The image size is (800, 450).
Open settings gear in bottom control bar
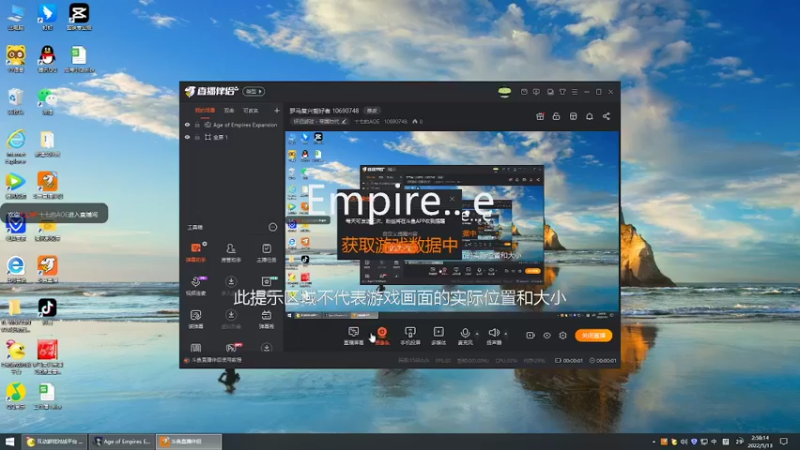[563, 335]
